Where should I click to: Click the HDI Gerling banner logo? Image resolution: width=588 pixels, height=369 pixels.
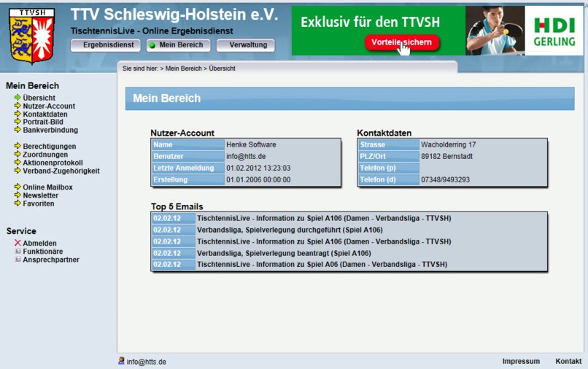pyautogui.click(x=554, y=31)
